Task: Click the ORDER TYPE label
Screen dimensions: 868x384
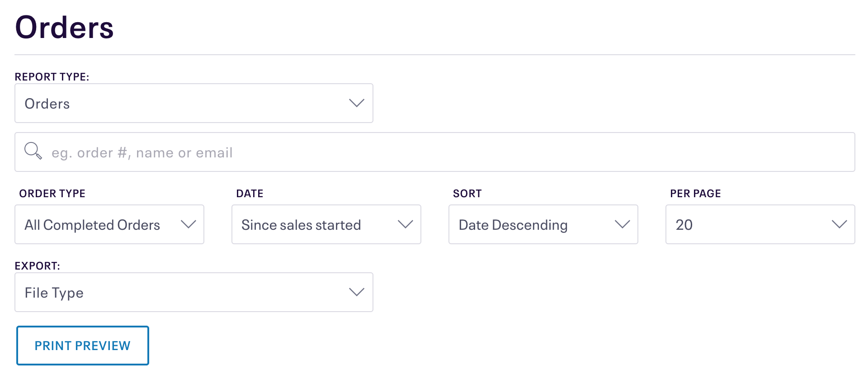Action: (52, 194)
